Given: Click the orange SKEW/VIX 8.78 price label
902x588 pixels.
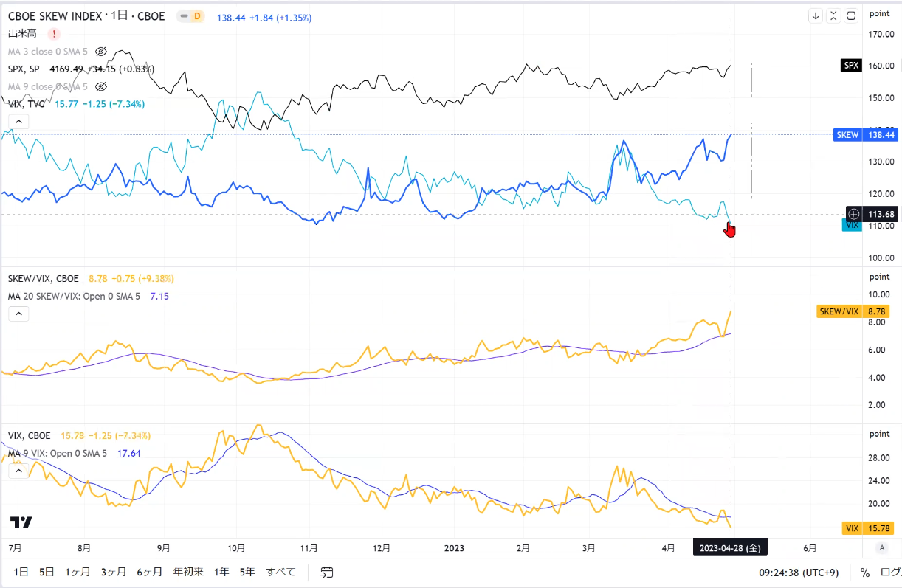Looking at the screenshot, I should pos(853,311).
